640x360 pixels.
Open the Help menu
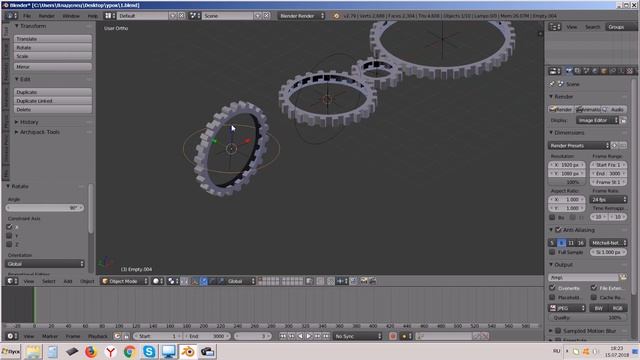click(93, 16)
